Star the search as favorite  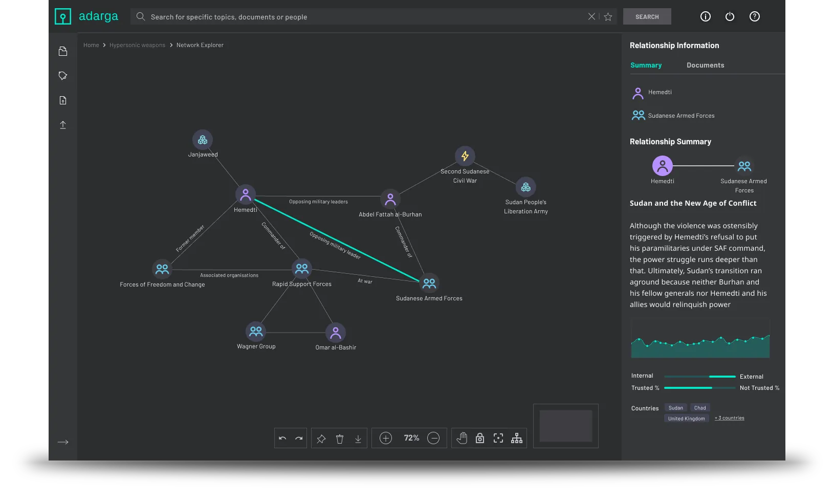(x=608, y=17)
